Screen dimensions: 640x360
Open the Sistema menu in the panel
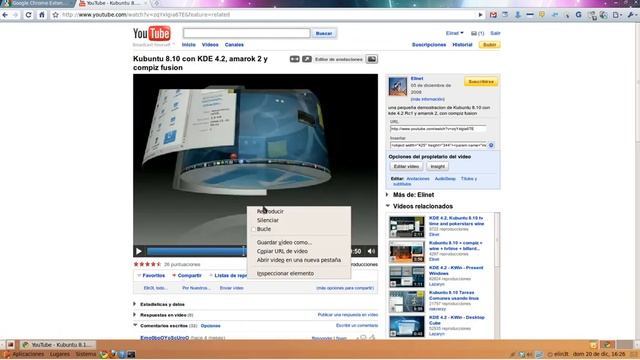click(x=86, y=354)
